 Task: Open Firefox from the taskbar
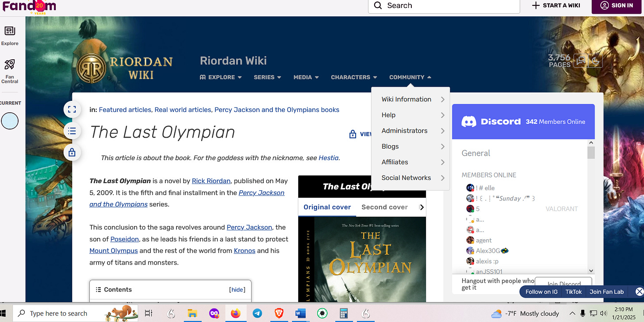pyautogui.click(x=236, y=313)
